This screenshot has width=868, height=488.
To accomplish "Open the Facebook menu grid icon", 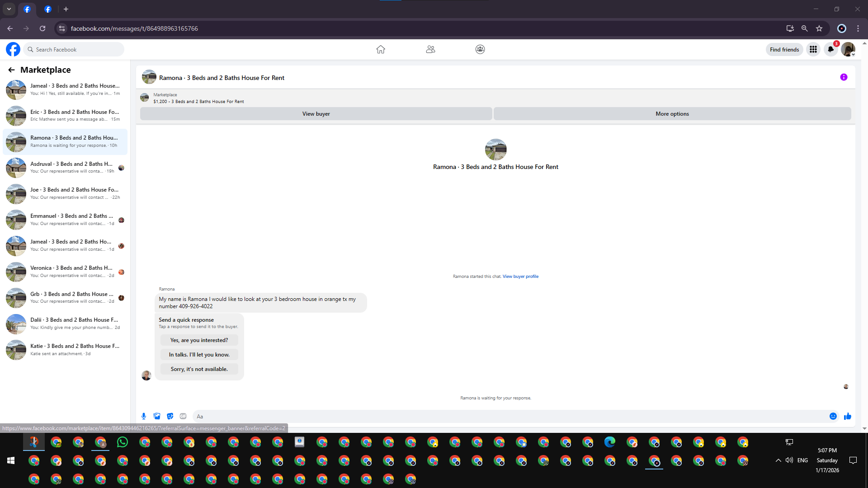I will (x=813, y=49).
